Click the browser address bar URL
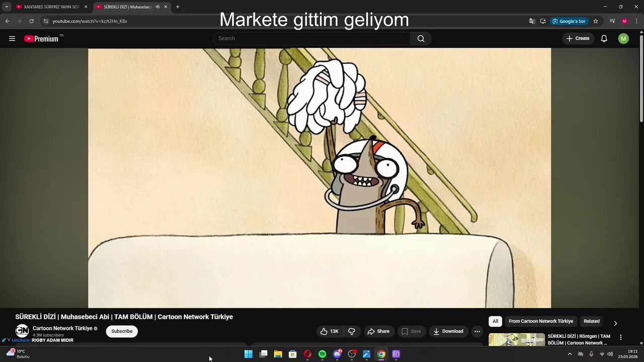 coord(90,21)
